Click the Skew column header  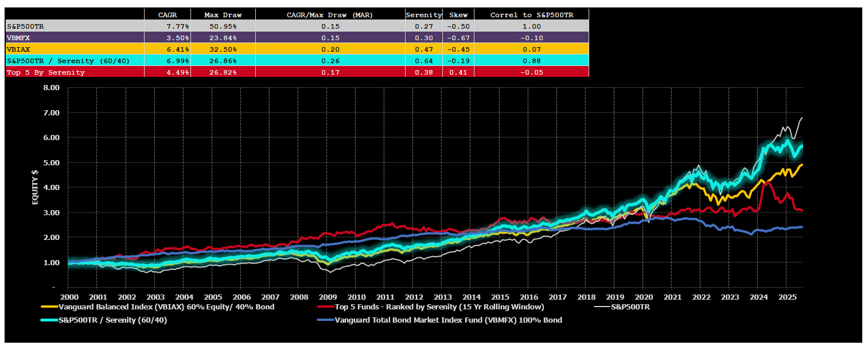(458, 15)
